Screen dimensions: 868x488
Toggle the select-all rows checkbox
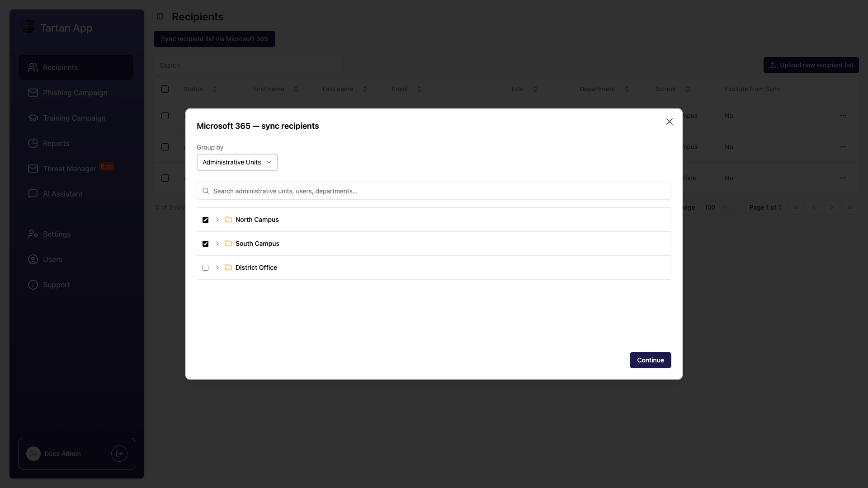(x=165, y=89)
